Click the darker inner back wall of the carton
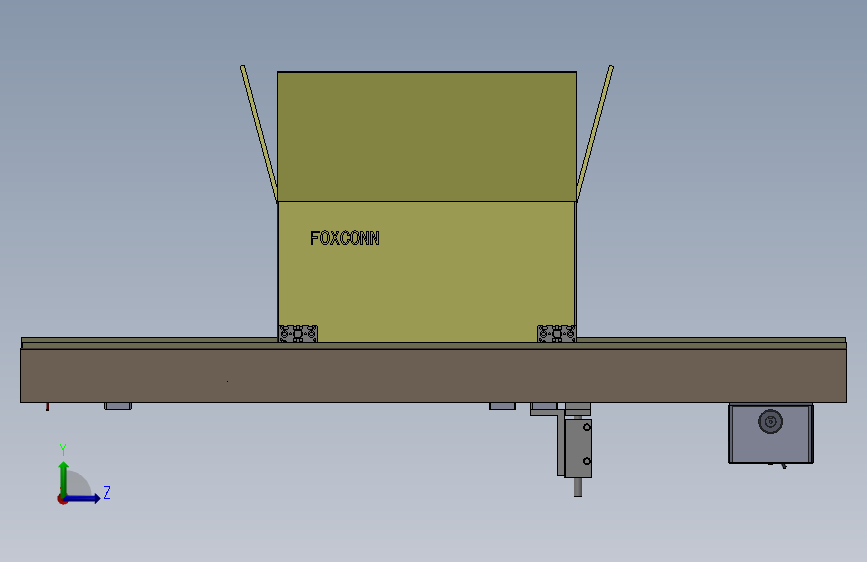Viewport: 867px width, 562px height. pyautogui.click(x=426, y=137)
